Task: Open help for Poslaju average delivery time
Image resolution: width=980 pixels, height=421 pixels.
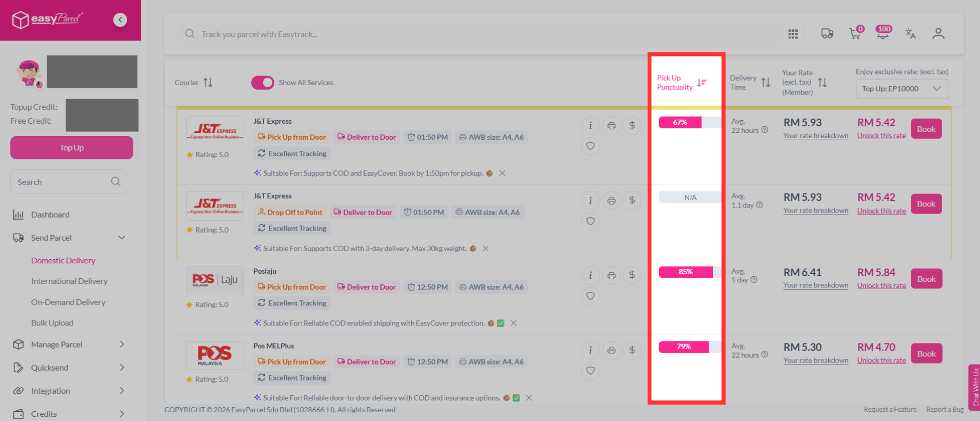Action: tap(754, 280)
